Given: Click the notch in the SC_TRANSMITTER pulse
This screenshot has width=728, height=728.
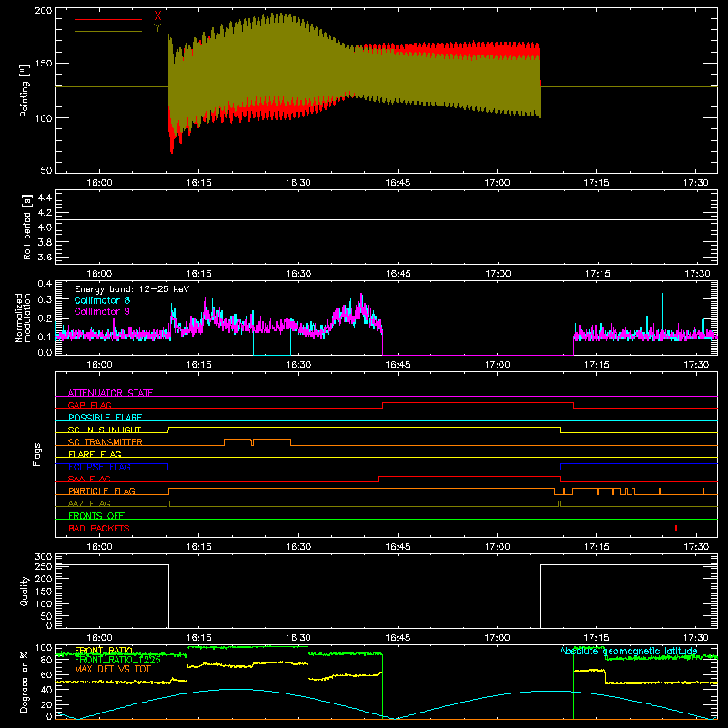Looking at the screenshot, I should point(252,442).
